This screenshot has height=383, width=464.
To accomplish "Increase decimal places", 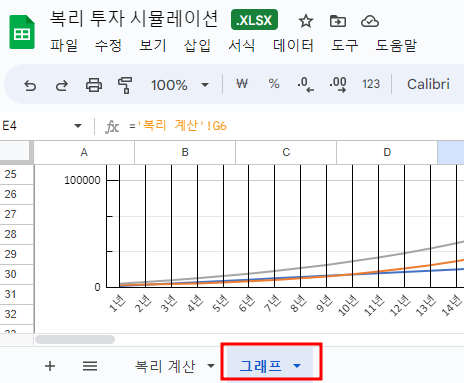I will pyautogui.click(x=338, y=84).
